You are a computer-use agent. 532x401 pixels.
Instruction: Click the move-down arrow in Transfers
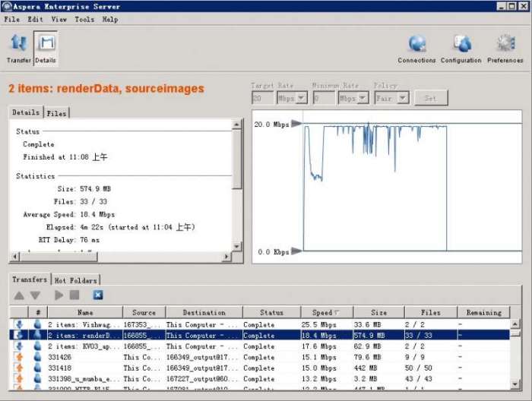coord(35,295)
